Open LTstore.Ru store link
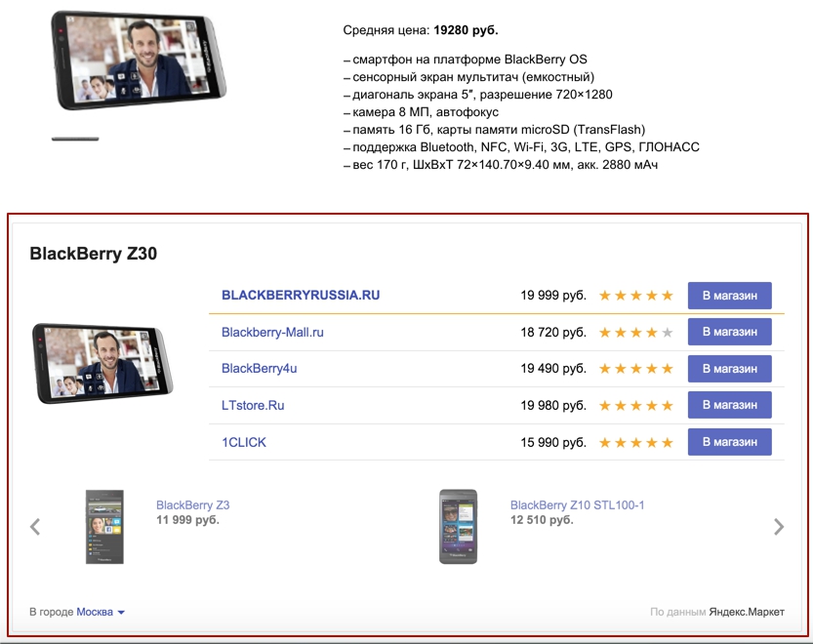The width and height of the screenshot is (813, 644). coord(253,405)
